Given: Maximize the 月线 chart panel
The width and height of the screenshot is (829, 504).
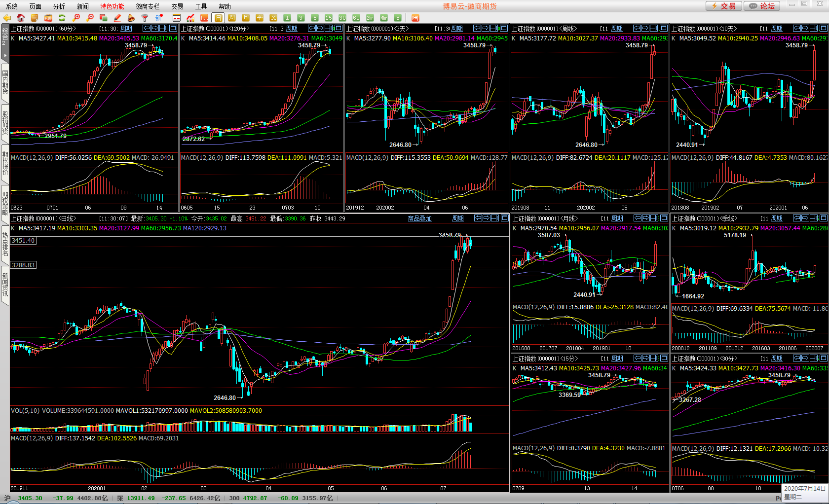Looking at the screenshot, I should [664, 218].
